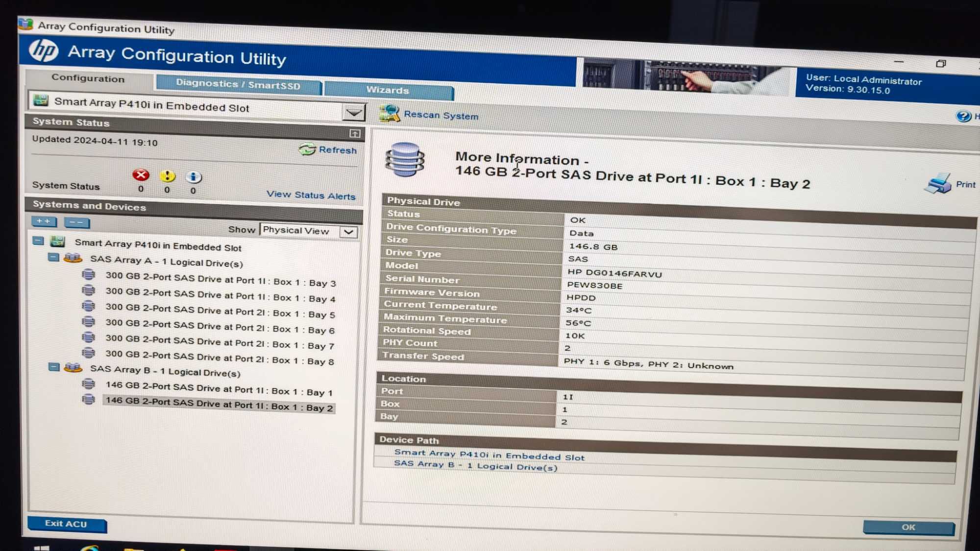Viewport: 980px width, 551px height.
Task: Click drive icon for Bay 7 row
Action: (88, 337)
